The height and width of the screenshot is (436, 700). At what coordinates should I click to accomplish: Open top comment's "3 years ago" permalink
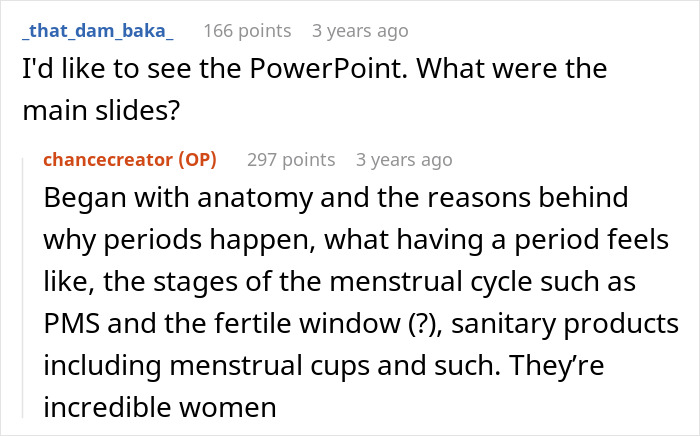(x=360, y=31)
